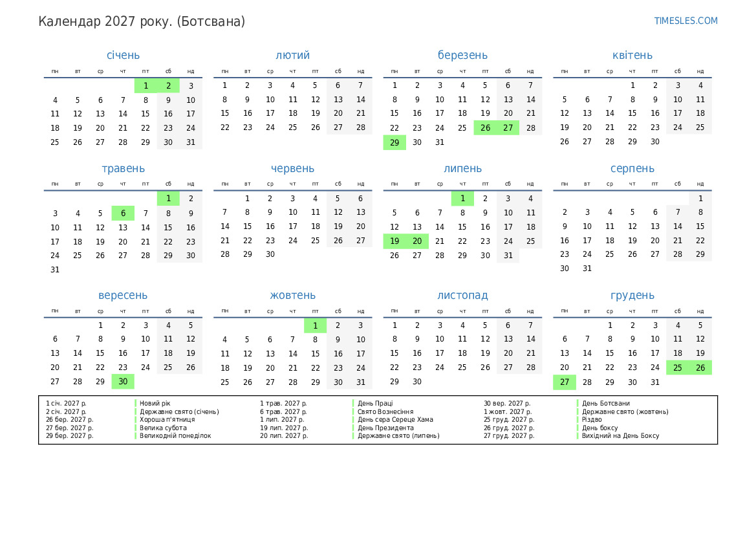Screen dimensions: 756x535
Task: Click the date '1 січ. 2027 р.' in legend
Action: pyautogui.click(x=66, y=403)
